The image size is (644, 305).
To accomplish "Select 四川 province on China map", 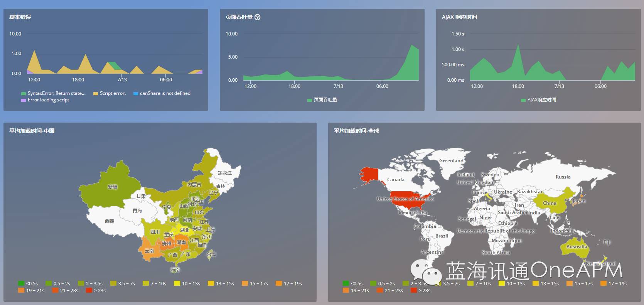I will click(x=155, y=232).
